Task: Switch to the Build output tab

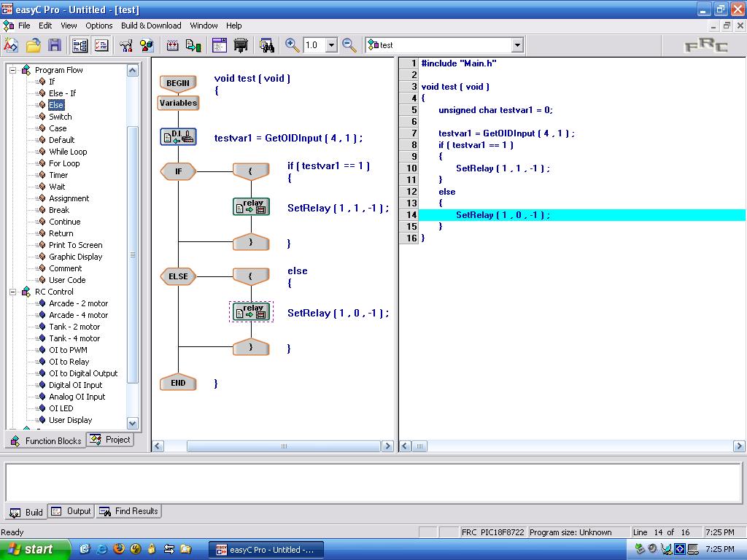Action: pos(27,513)
